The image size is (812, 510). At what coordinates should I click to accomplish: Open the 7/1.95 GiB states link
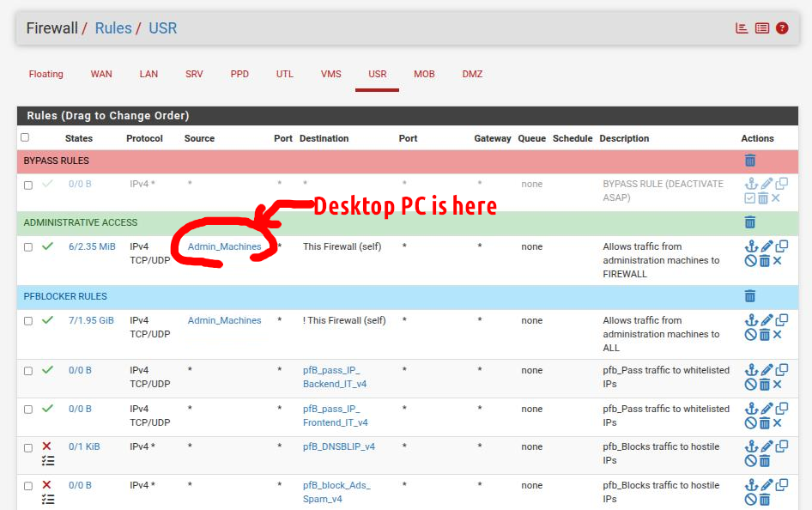tap(91, 320)
